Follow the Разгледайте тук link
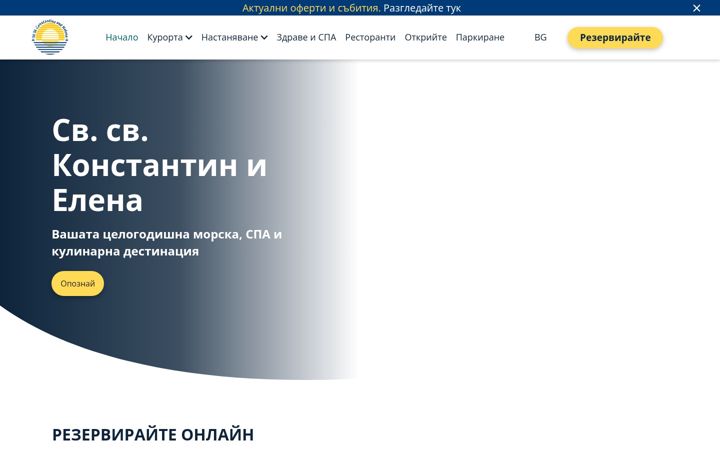 (x=422, y=8)
